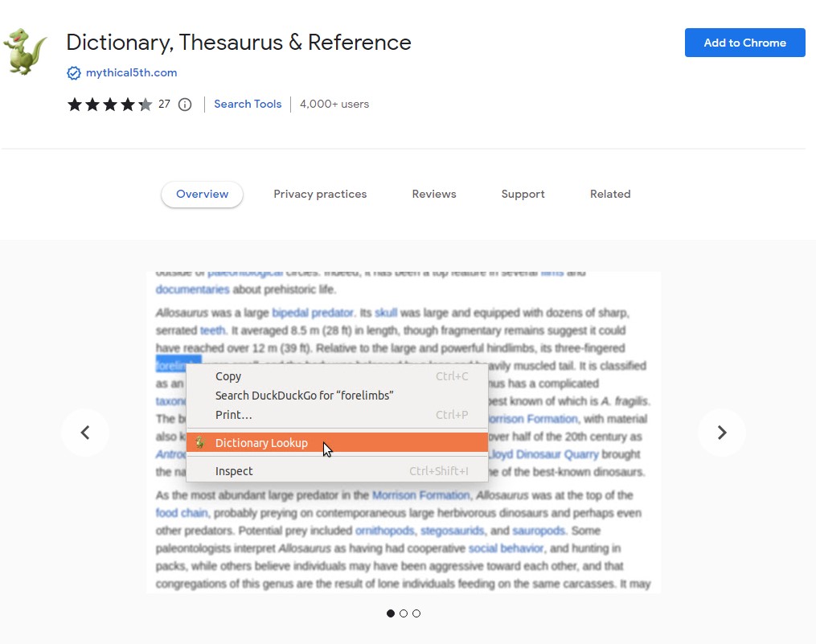
Task: Select the Overview tab
Action: 202,194
